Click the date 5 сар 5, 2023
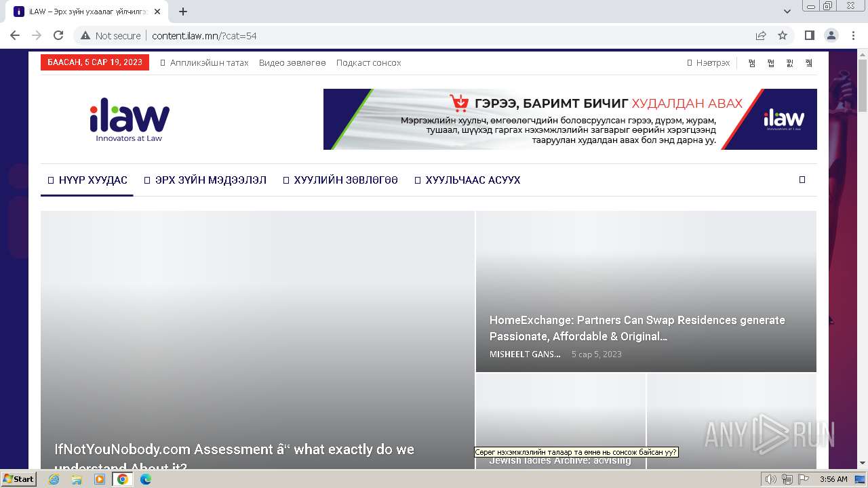Screen dimensions: 868x488 [596, 354]
